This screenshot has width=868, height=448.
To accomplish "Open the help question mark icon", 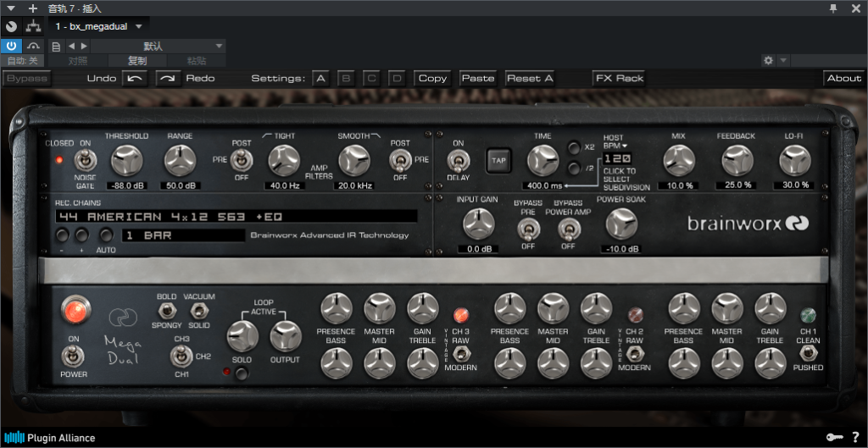I will [x=855, y=438].
